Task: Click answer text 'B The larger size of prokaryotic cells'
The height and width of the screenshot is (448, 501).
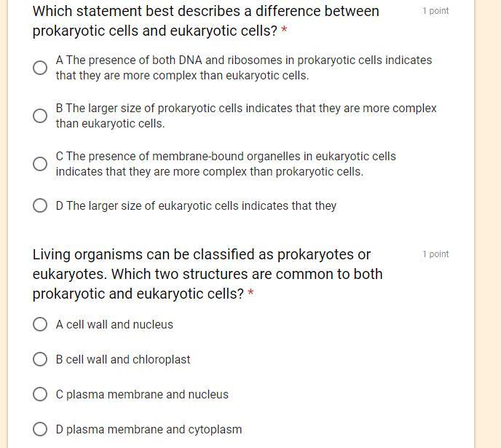Action: [x=246, y=116]
